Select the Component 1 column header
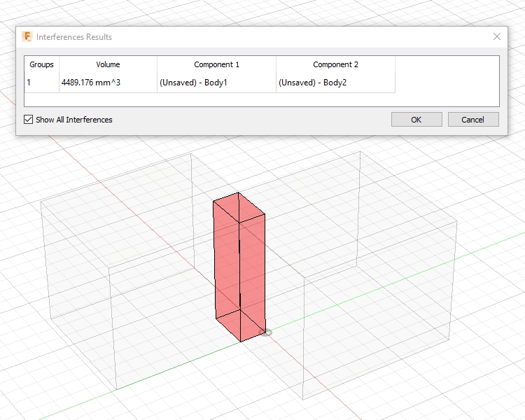The image size is (525, 420). [x=216, y=64]
